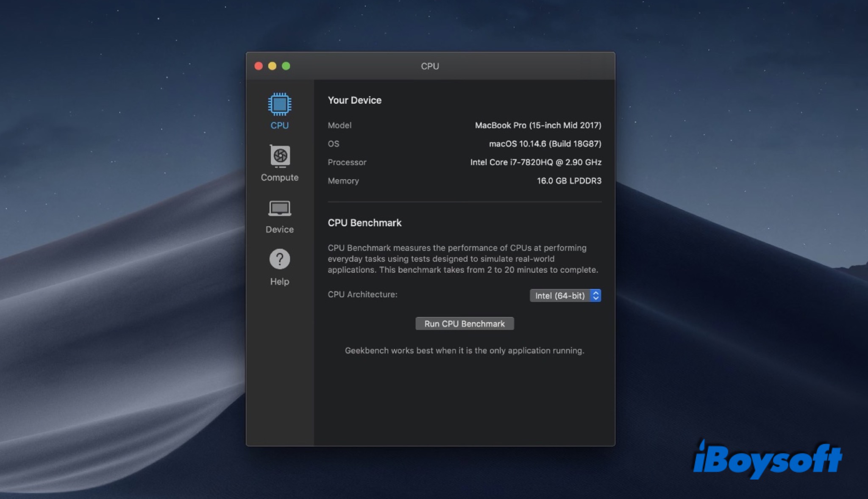
Task: Open the Help question mark icon
Action: click(279, 259)
